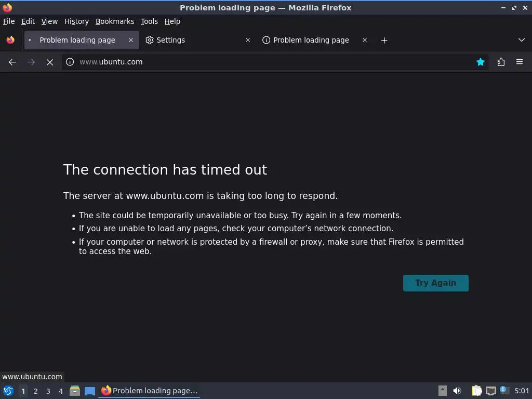Switch to workspace 4
This screenshot has width=532, height=399.
[x=61, y=391]
